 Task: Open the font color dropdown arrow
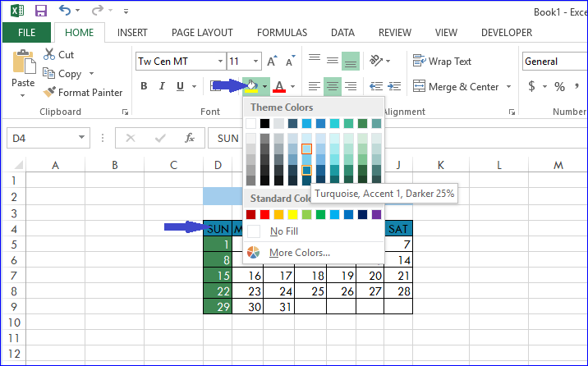(x=293, y=86)
